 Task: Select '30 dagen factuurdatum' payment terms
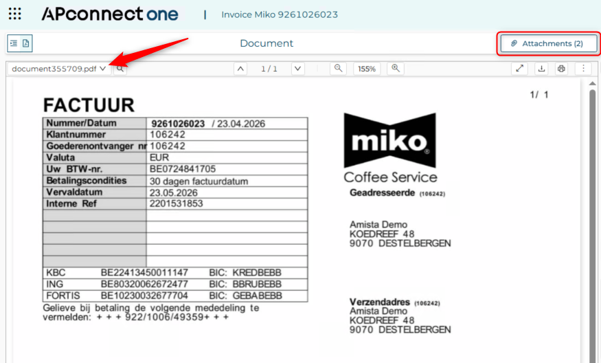(x=199, y=181)
